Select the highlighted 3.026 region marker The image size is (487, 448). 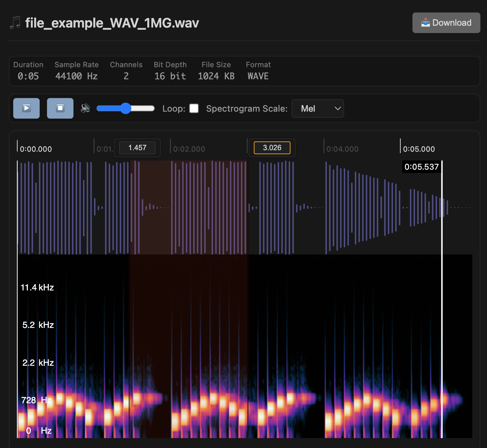click(272, 148)
